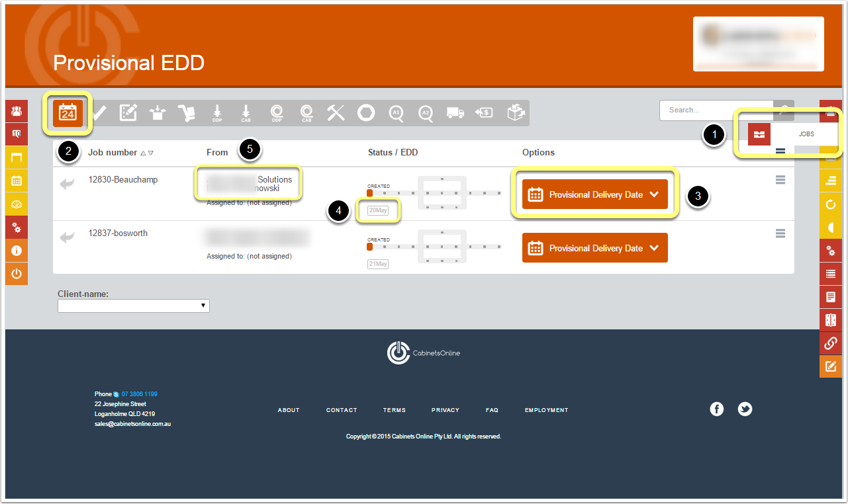
Task: Open the JOBS menu item
Action: [788, 134]
